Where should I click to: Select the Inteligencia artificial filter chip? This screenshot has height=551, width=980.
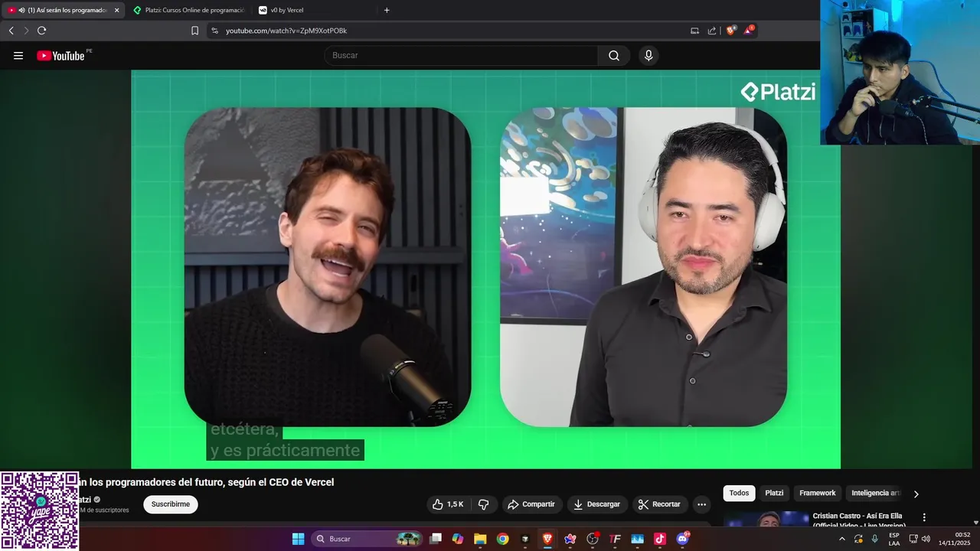874,493
